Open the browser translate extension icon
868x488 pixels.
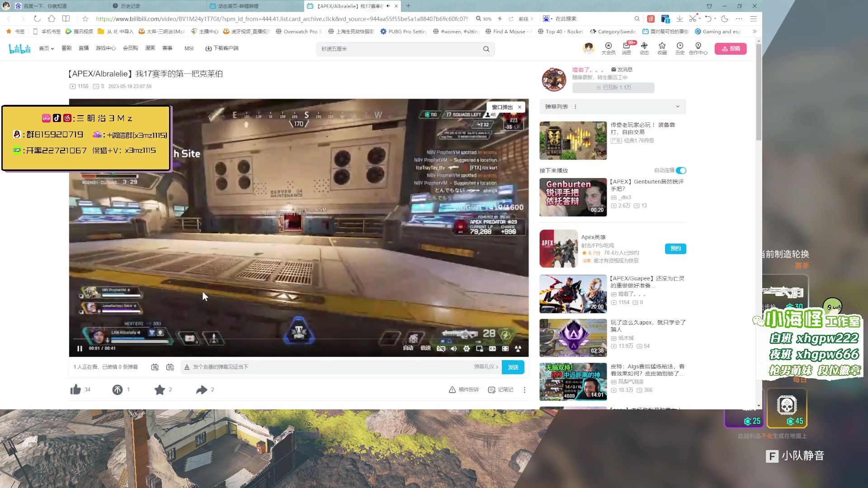click(651, 19)
